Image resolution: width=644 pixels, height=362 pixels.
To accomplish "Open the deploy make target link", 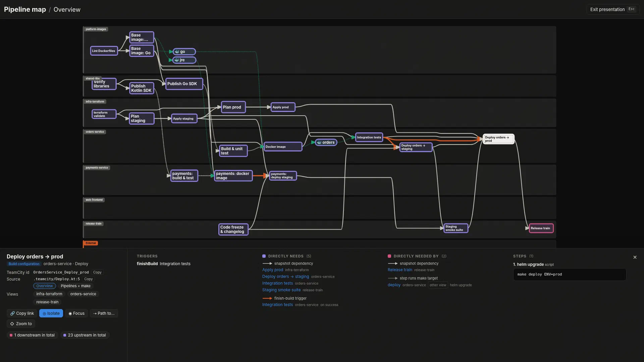I will point(394,285).
